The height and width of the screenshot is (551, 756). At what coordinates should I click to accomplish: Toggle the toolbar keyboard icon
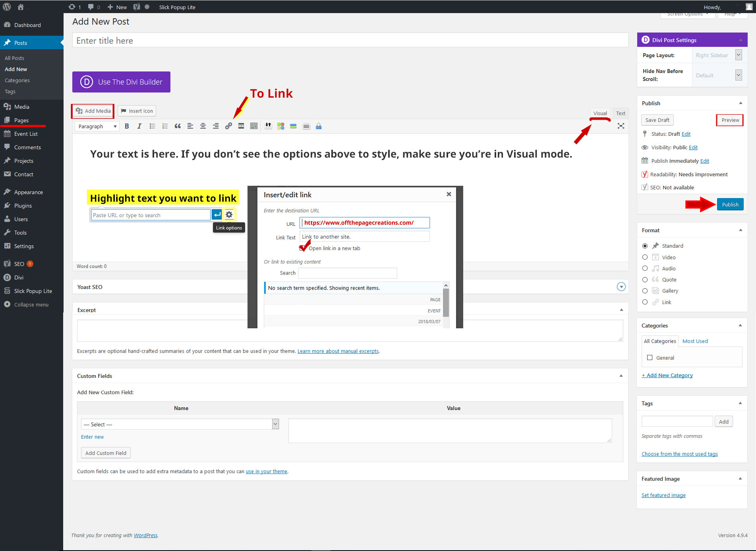click(254, 126)
